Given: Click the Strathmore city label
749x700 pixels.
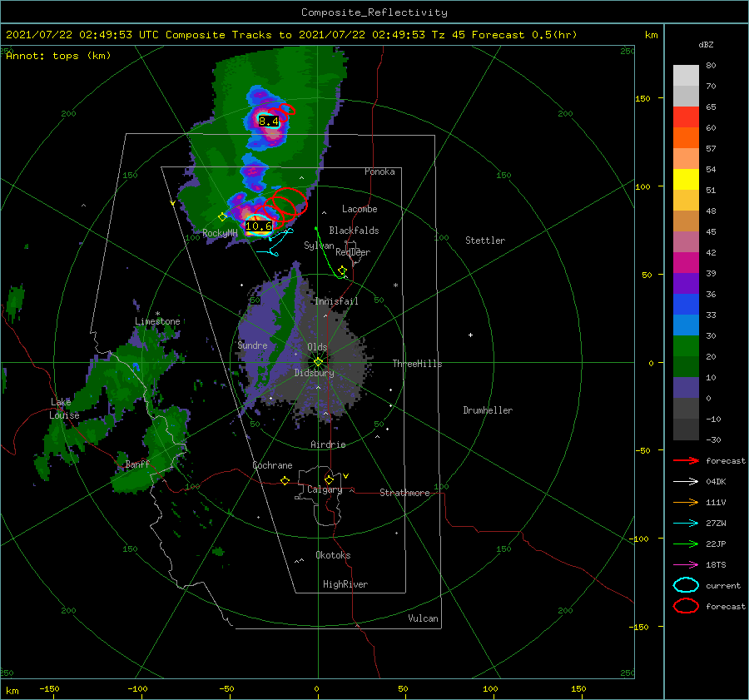Looking at the screenshot, I should click(404, 493).
